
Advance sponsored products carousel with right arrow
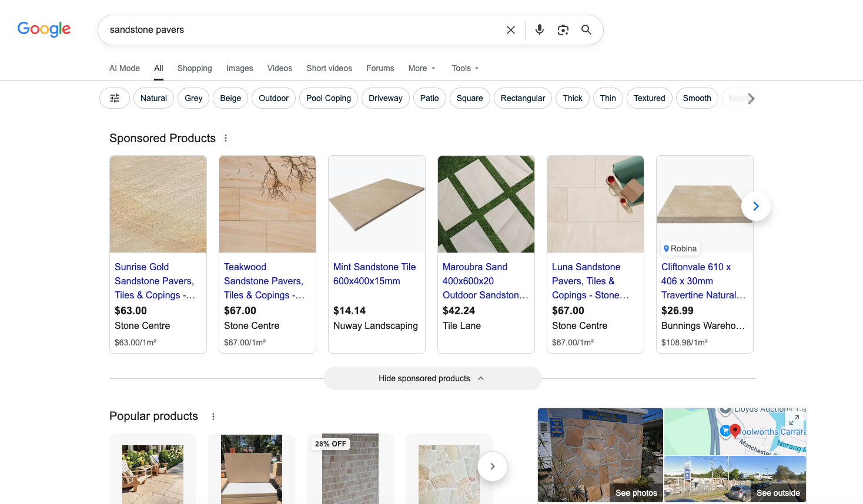(x=756, y=206)
